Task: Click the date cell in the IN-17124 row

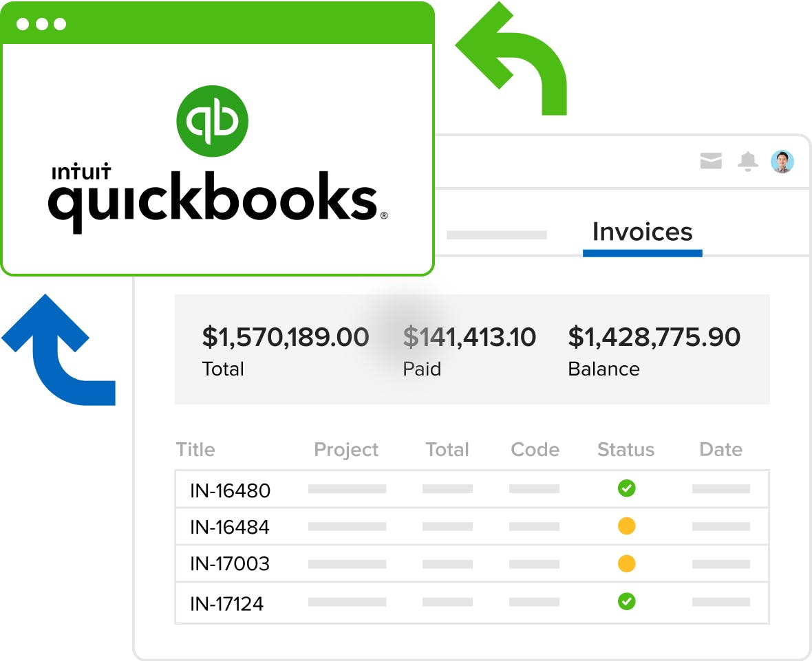Action: (x=721, y=602)
